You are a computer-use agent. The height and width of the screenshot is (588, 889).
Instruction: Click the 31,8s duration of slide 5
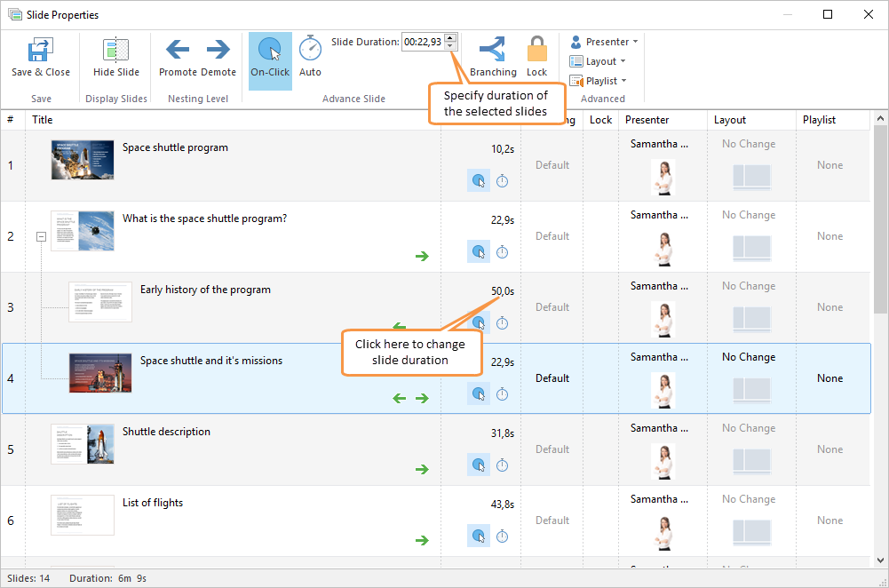coord(503,433)
